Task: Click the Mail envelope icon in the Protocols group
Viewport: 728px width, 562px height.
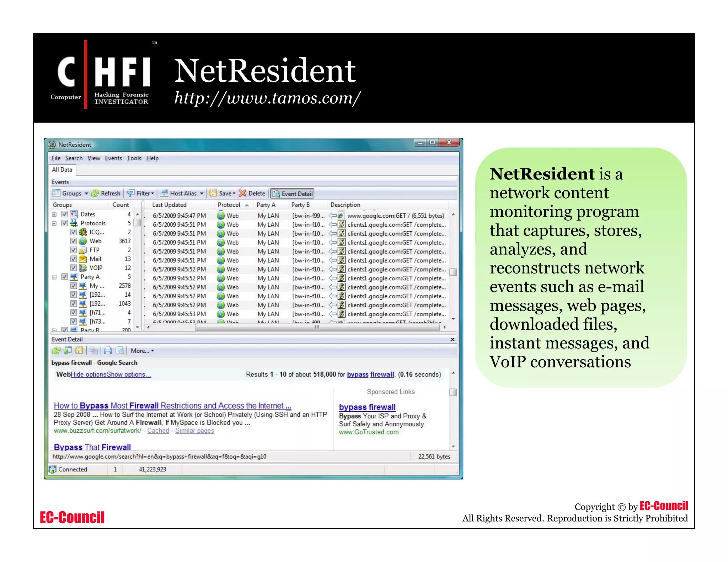Action: tap(83, 259)
